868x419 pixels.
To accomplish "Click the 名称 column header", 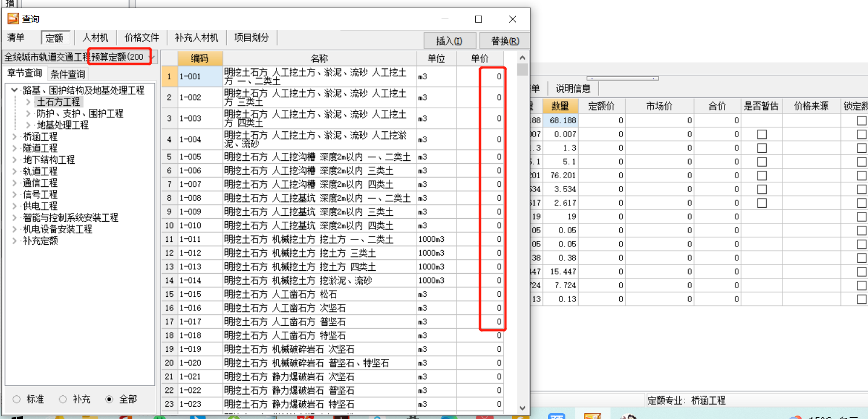I will pyautogui.click(x=319, y=58).
